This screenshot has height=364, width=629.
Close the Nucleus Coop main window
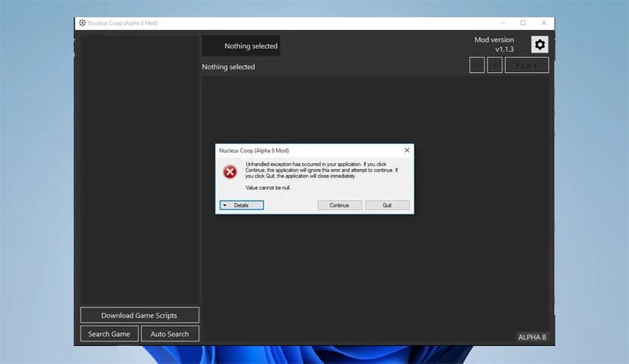[544, 23]
